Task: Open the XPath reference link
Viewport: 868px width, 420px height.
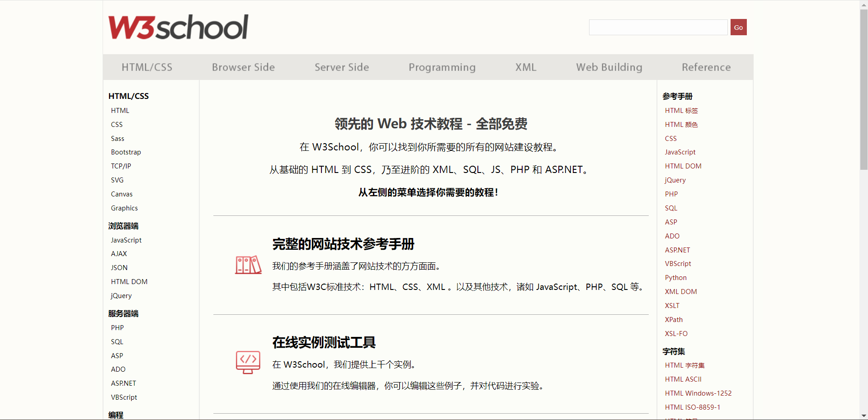Action: [x=674, y=320]
